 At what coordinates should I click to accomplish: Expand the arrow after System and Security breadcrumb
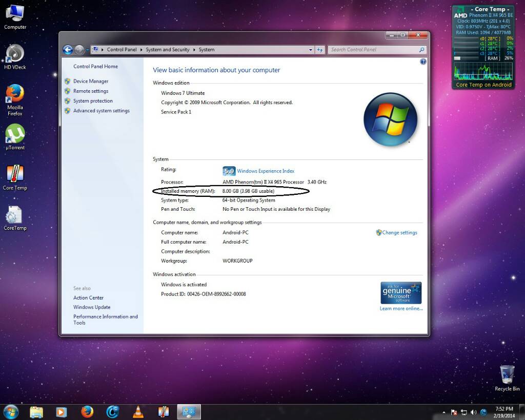pyautogui.click(x=194, y=50)
